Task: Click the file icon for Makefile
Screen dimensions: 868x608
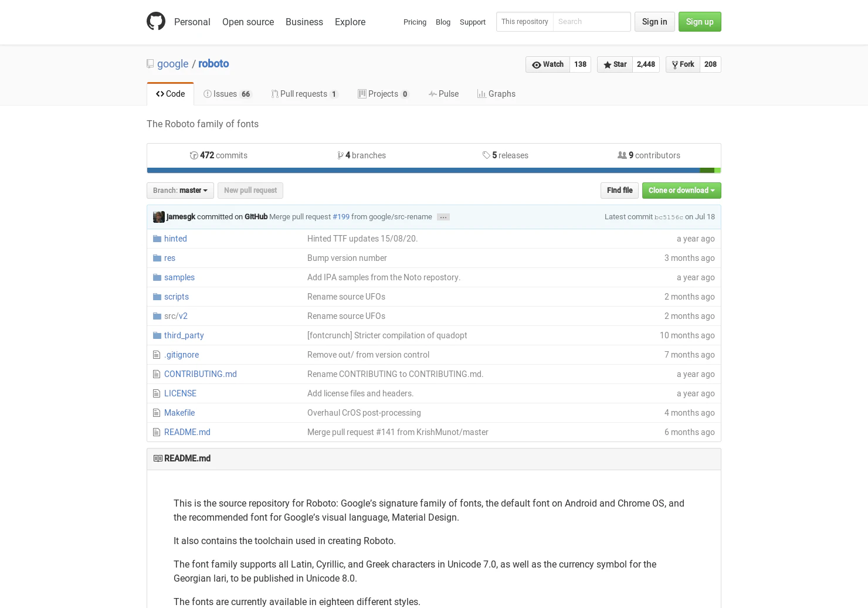Action: tap(157, 413)
